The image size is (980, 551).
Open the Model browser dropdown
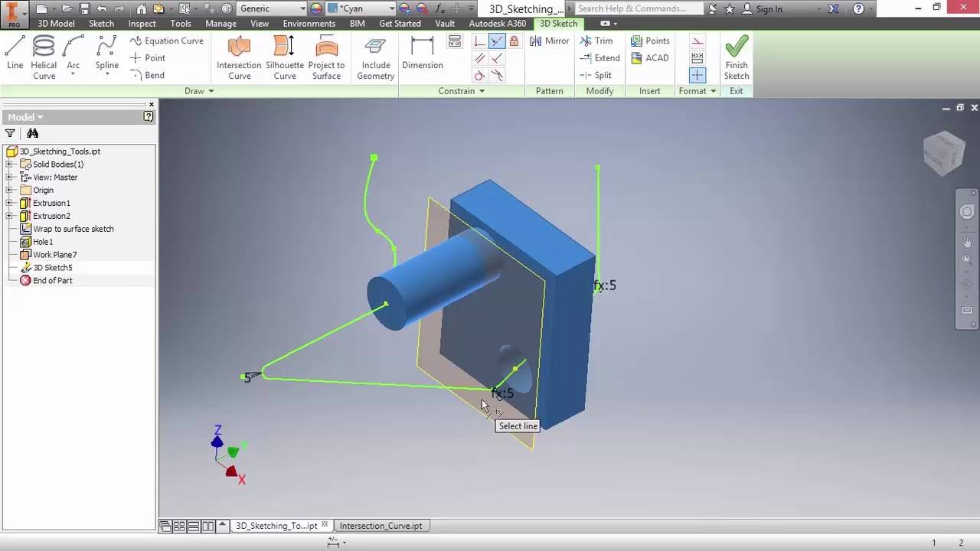click(x=25, y=117)
